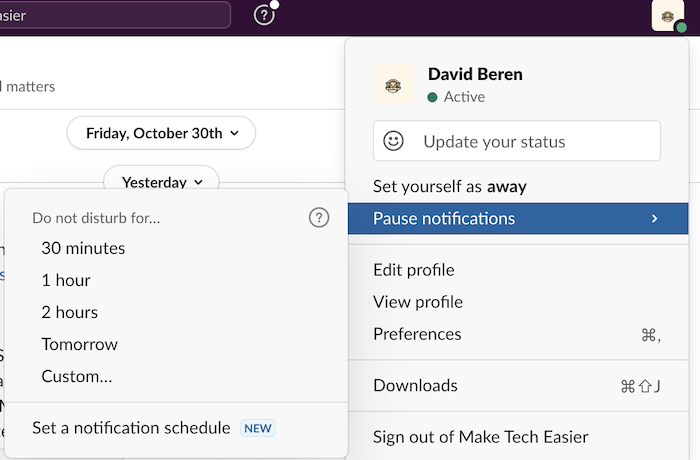Click the Do not disturb for... heading
This screenshot has width=700, height=460.
click(96, 218)
